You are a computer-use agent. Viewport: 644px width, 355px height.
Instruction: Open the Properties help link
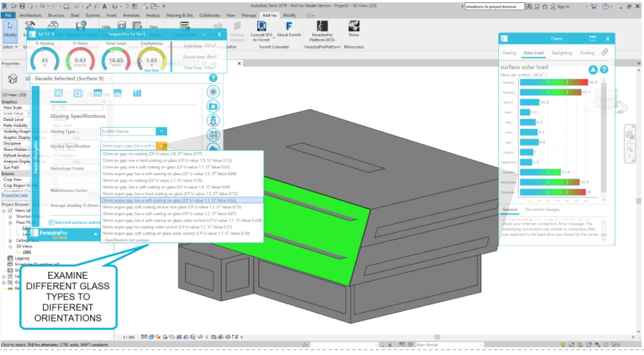pyautogui.click(x=15, y=195)
